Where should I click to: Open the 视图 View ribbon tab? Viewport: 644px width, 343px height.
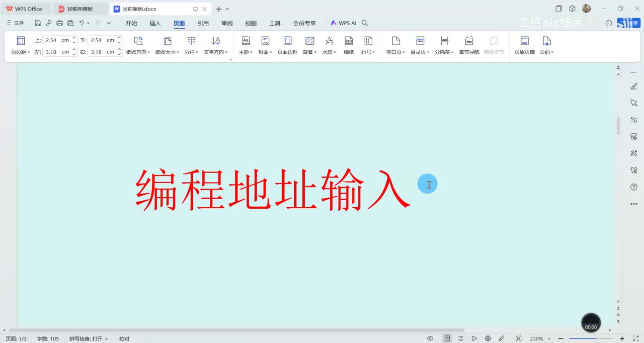pos(251,23)
